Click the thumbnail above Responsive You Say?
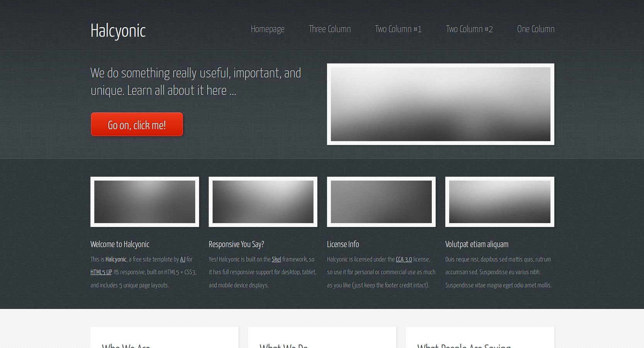644x348 pixels. [263, 202]
